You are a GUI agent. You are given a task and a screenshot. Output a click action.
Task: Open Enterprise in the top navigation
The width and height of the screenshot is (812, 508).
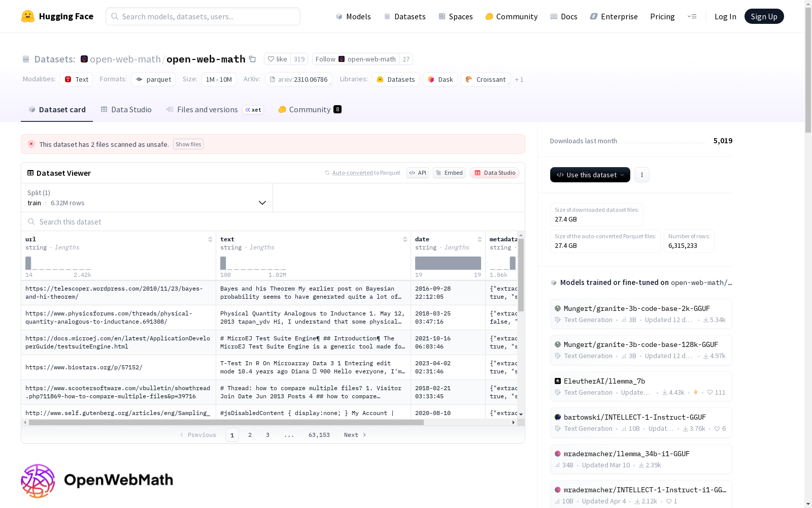click(x=614, y=16)
